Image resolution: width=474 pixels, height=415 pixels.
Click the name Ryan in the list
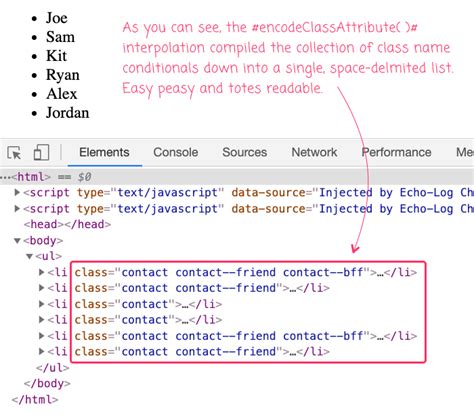pos(63,75)
